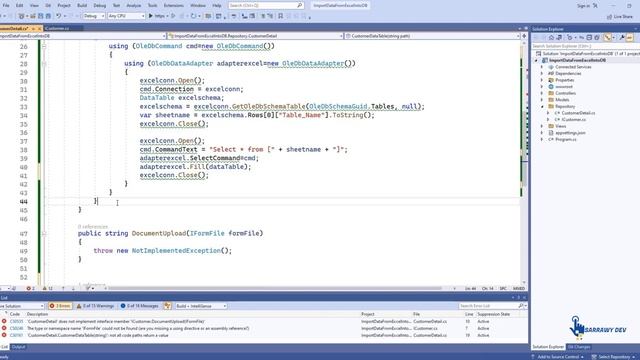This screenshot has width=640, height=360.
Task: Click the Collapse All icon in Solution Explorer
Action: (x=589, y=38)
